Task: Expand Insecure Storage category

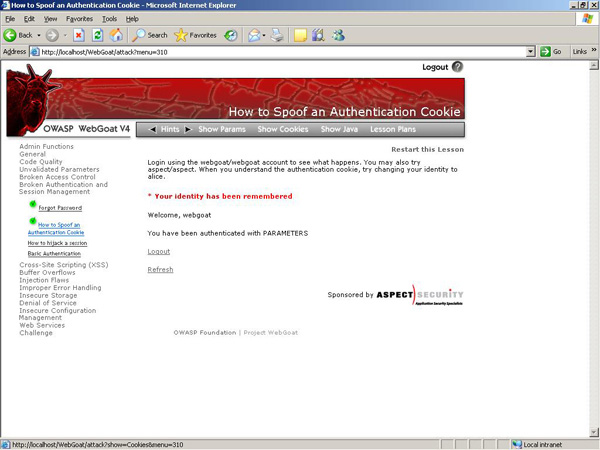Action: coord(48,295)
